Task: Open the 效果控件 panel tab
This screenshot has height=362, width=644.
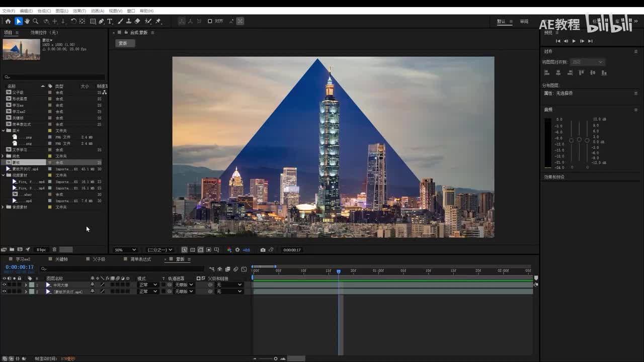Action: (x=44, y=33)
